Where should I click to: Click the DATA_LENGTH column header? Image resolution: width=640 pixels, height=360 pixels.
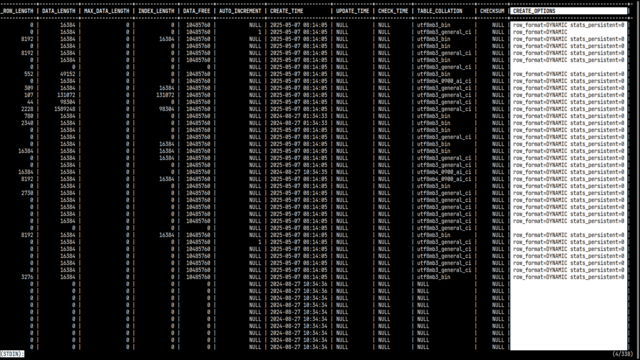58,11
